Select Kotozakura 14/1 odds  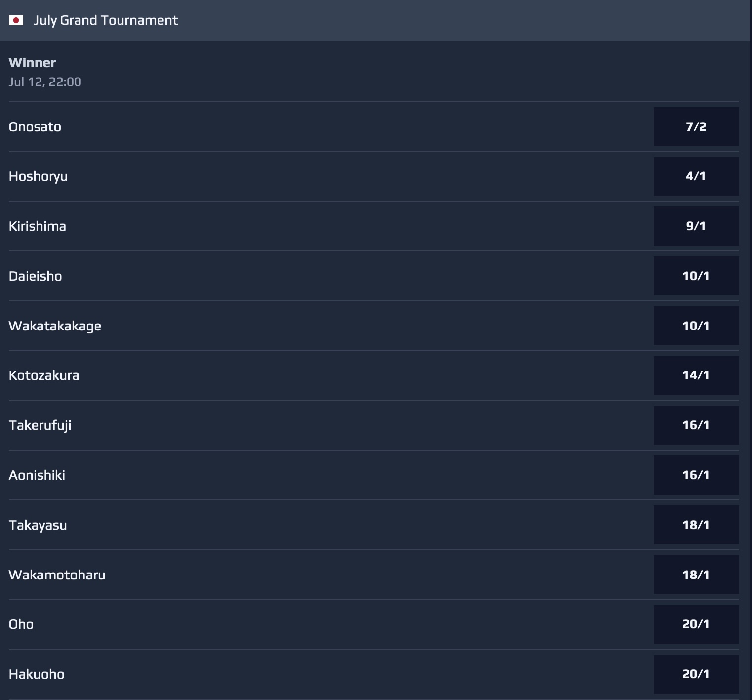(696, 375)
